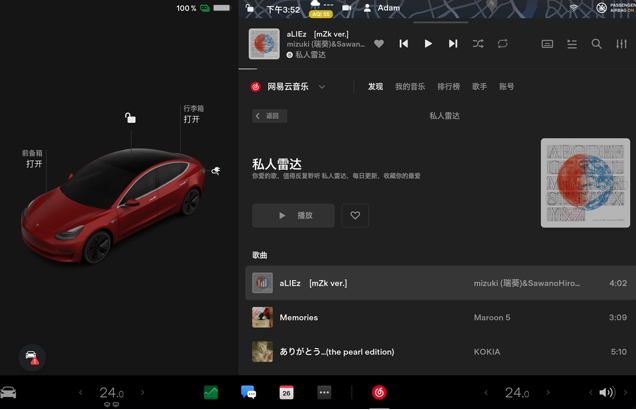Skip to the next track

(x=453, y=44)
